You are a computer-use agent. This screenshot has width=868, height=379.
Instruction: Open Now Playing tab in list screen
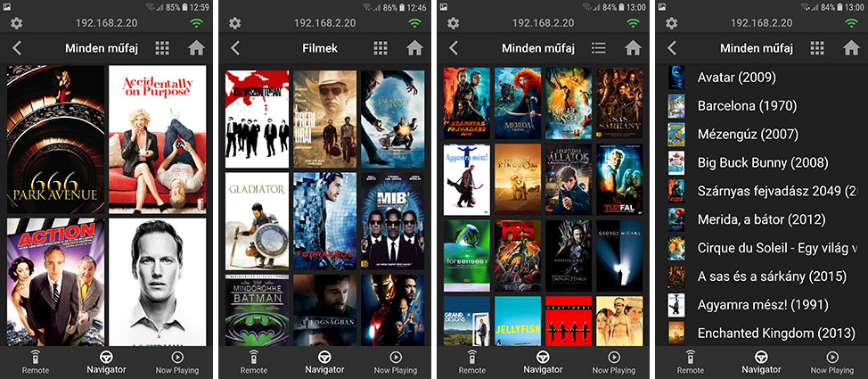tap(832, 362)
